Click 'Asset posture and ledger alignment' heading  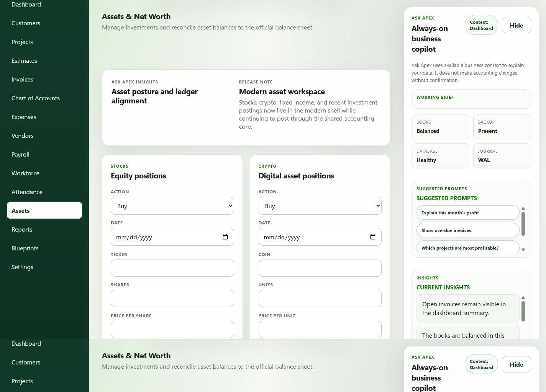(154, 96)
